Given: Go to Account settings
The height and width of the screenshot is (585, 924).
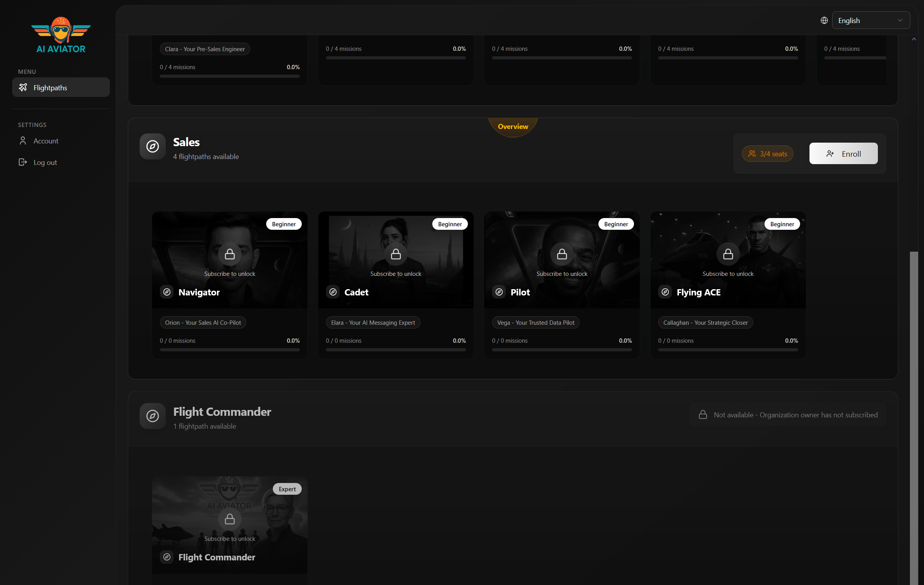Looking at the screenshot, I should [46, 141].
